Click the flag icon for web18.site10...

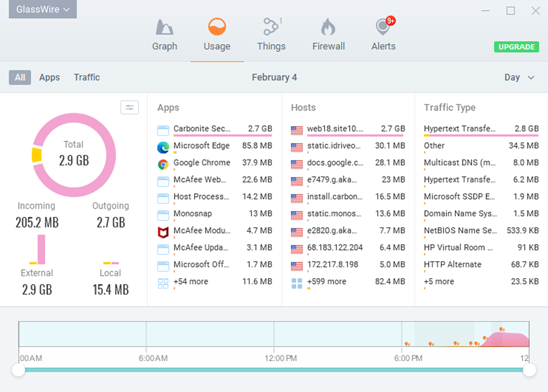(297, 131)
